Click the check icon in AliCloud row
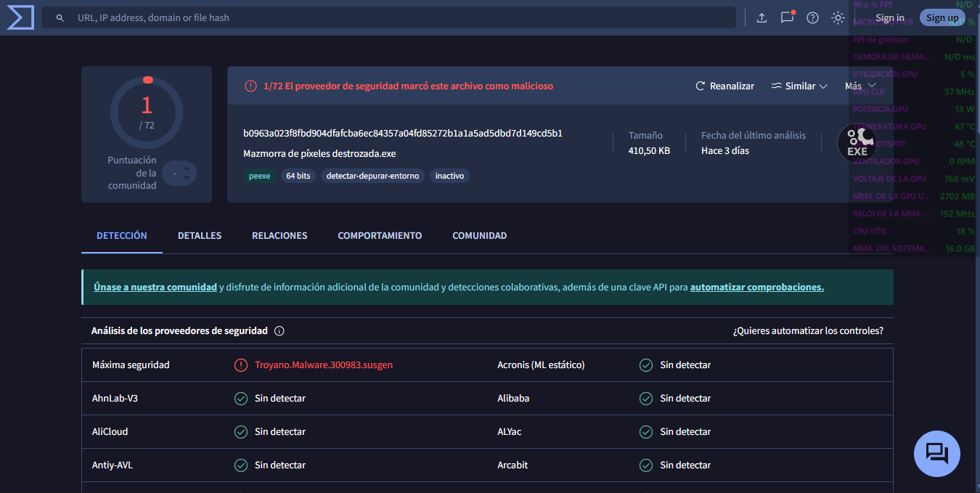The width and height of the screenshot is (980, 493). pos(241,431)
